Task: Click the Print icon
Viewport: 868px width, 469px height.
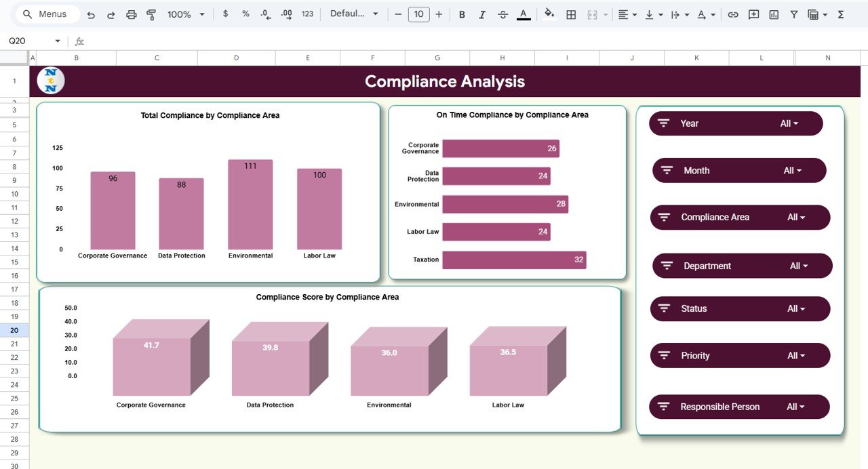Action: pos(131,14)
